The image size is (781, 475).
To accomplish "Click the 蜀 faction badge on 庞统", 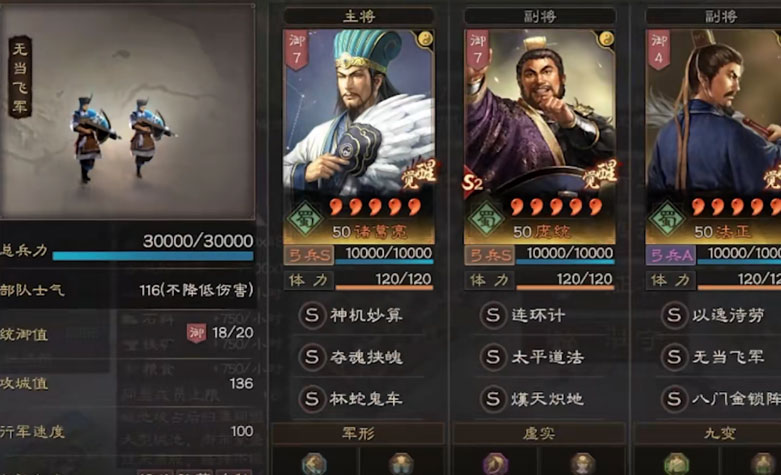I will [485, 219].
